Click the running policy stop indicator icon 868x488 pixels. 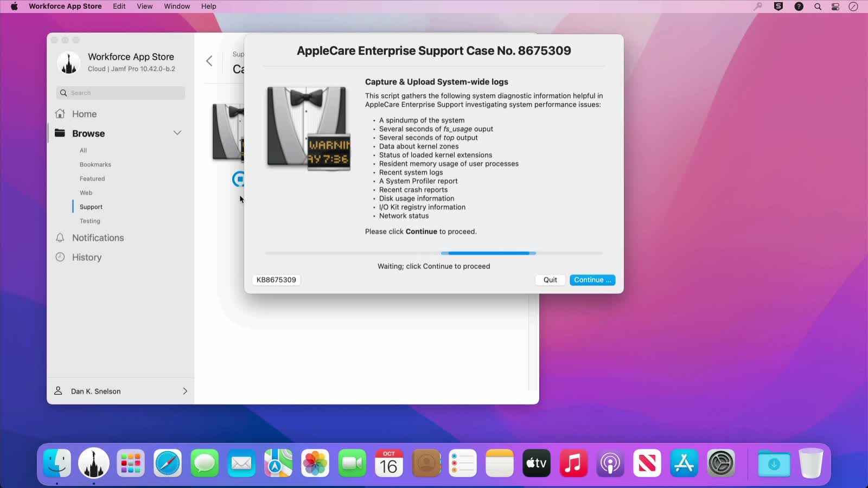click(x=239, y=179)
